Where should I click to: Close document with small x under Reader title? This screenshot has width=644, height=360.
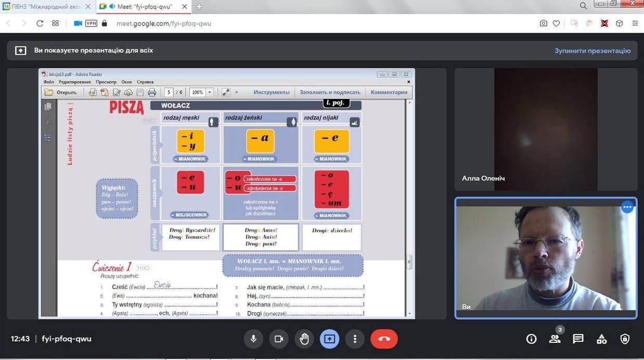click(408, 81)
